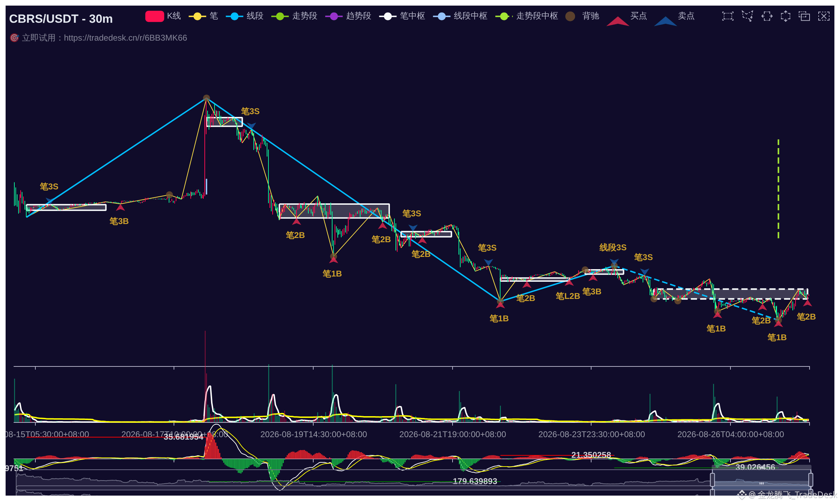Click the 39.026456 MACD value label
The width and height of the screenshot is (840, 504).
tap(755, 467)
